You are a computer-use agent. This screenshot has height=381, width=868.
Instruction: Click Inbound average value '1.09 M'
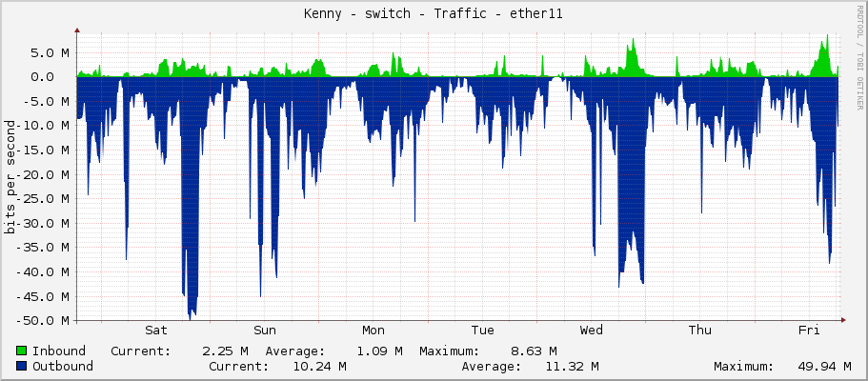379,351
